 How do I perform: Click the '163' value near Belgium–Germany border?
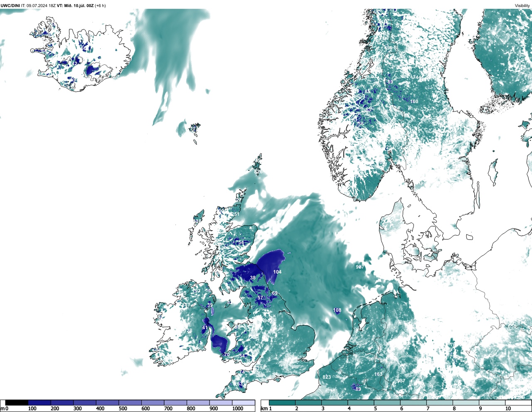pyautogui.click(x=378, y=374)
